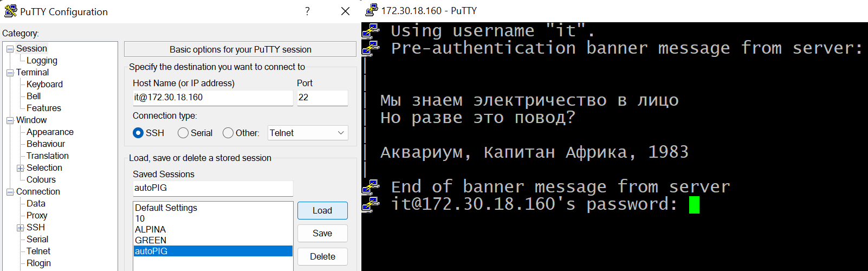Open the Behaviour category
868x271 pixels.
[x=46, y=144]
